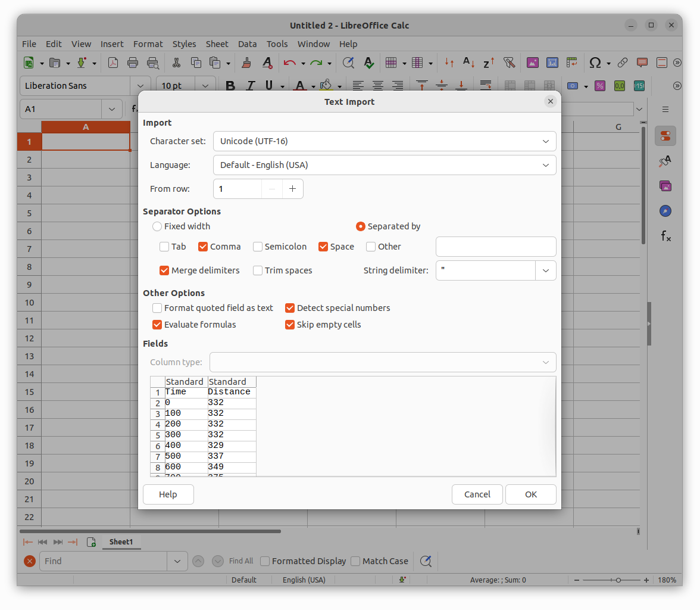The width and height of the screenshot is (700, 610).
Task: Click the Distance preview column header Standard
Action: tap(232, 382)
